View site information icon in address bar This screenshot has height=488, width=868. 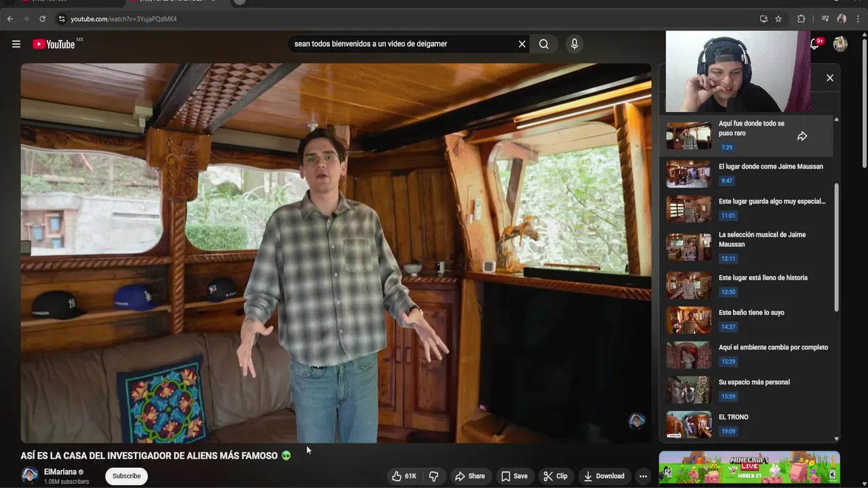point(62,19)
